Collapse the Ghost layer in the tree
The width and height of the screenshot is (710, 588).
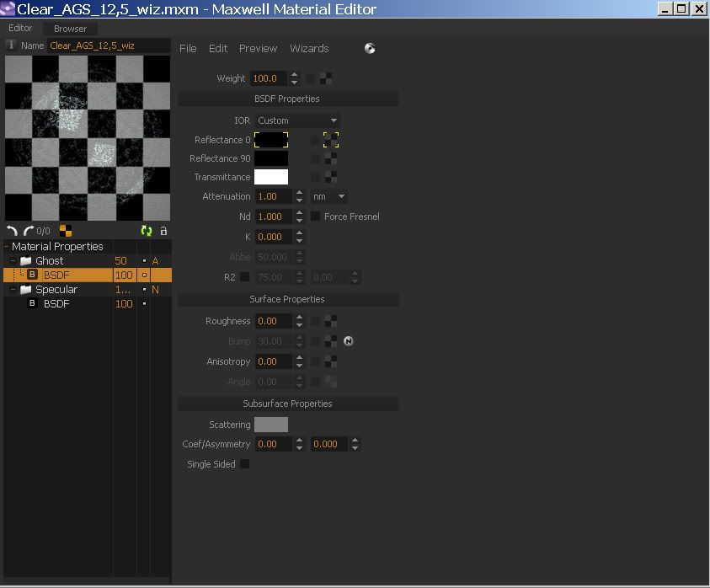click(13, 261)
